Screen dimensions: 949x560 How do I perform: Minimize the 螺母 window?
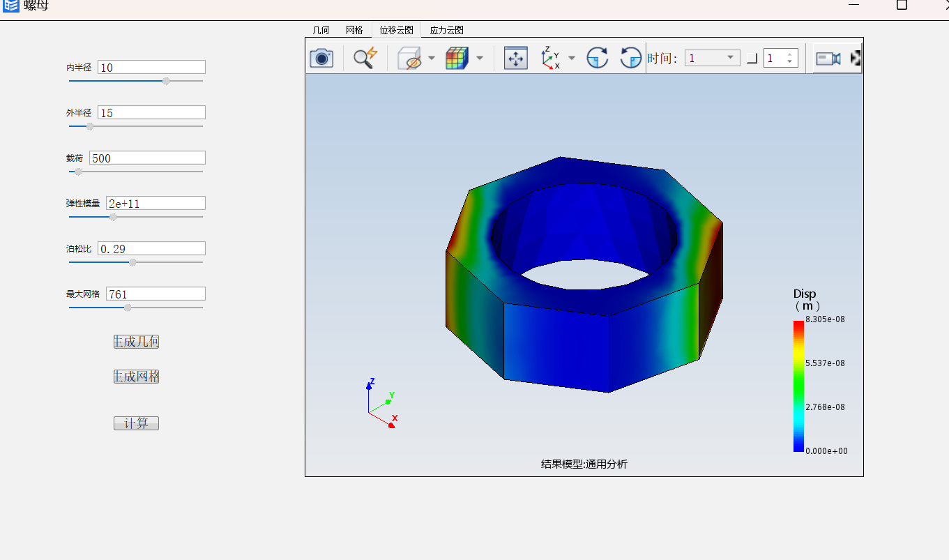pos(854,5)
